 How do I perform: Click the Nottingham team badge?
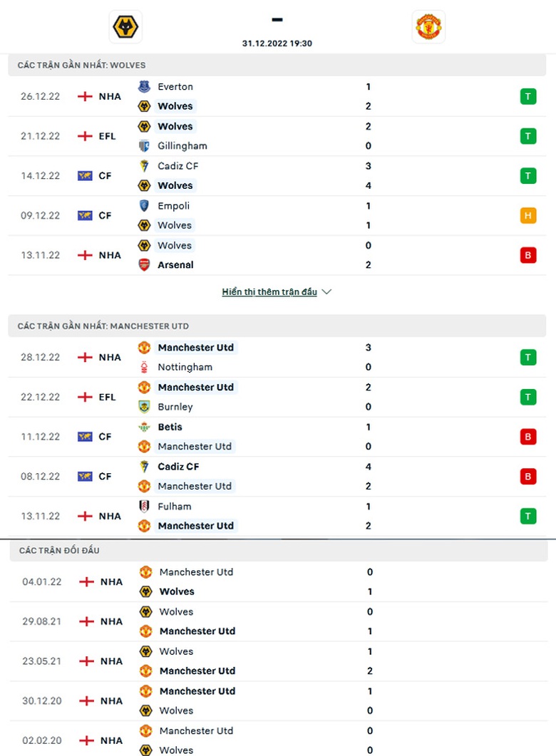(144, 368)
